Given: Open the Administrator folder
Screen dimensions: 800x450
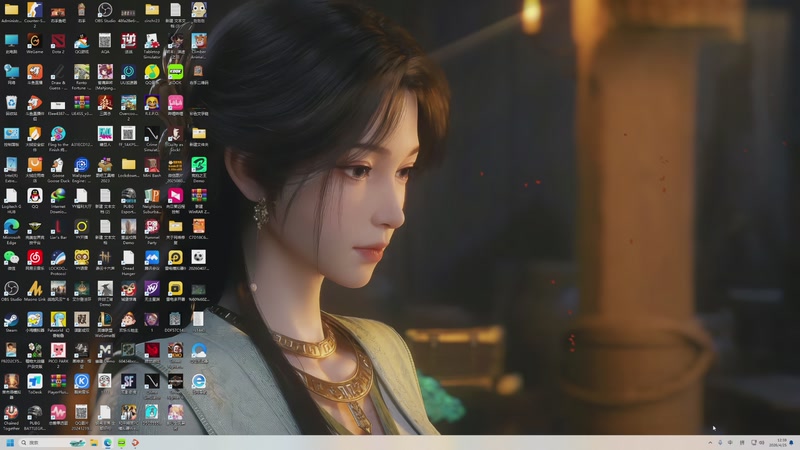Looking at the screenshot, I should 11,10.
